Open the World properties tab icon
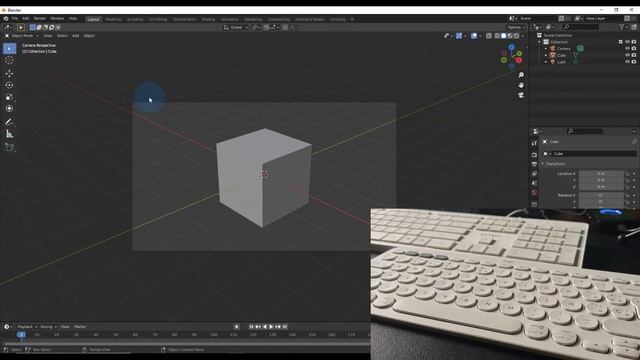The height and width of the screenshot is (360, 640). 534,192
